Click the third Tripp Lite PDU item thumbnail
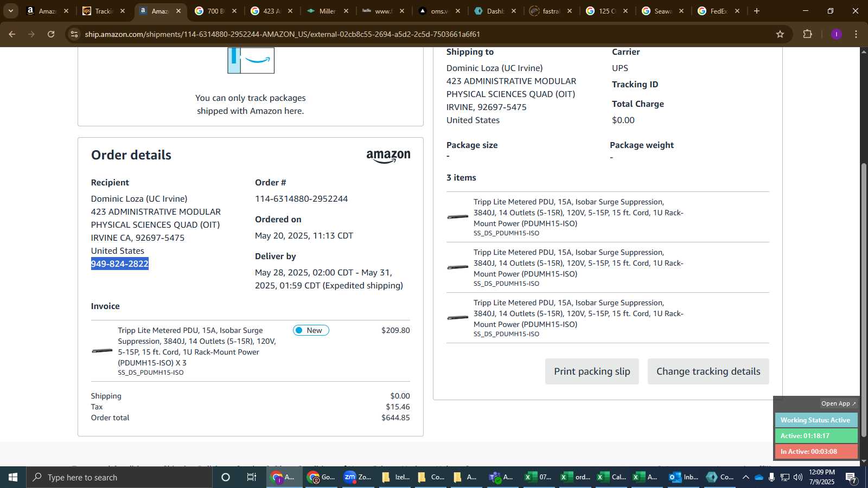868x488 pixels. [458, 318]
